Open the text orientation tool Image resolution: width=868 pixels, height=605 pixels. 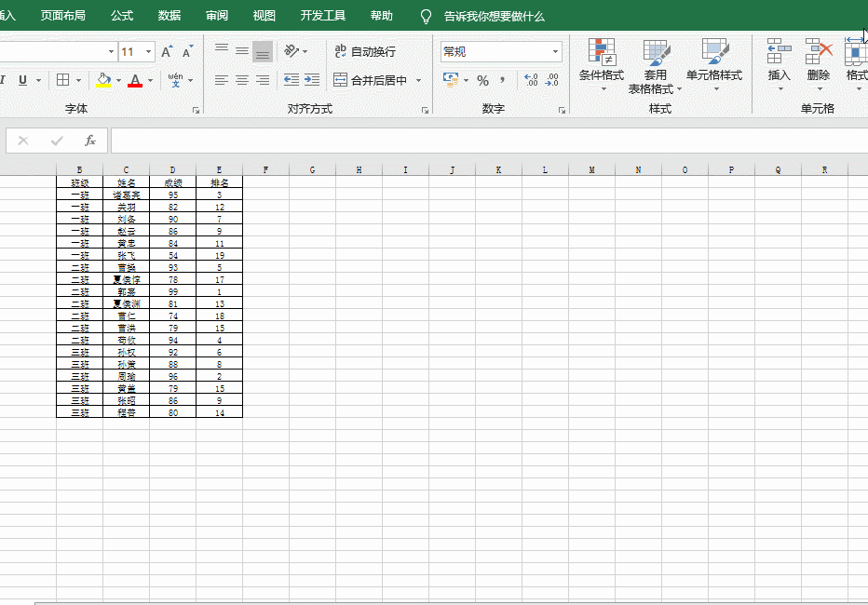tap(292, 51)
